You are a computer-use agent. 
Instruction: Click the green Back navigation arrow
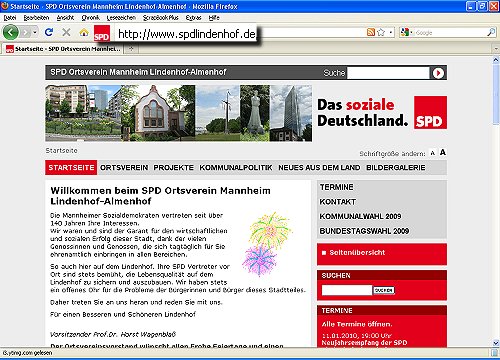pyautogui.click(x=11, y=32)
